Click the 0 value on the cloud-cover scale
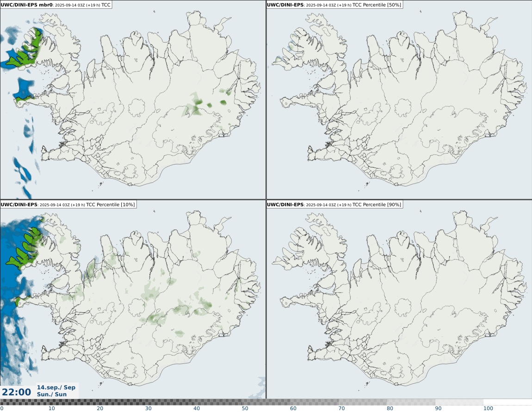This screenshot has width=532, height=412. click(2, 408)
